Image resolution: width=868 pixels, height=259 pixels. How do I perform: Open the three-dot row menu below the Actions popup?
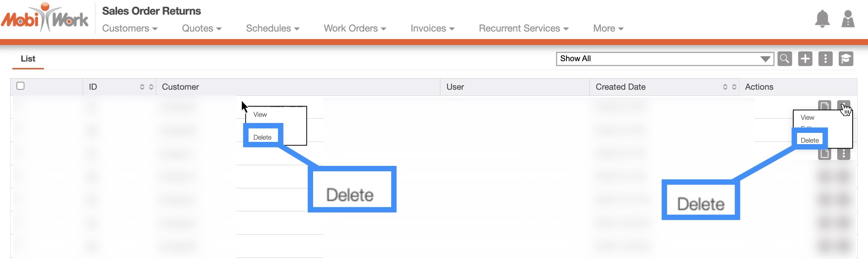[844, 154]
